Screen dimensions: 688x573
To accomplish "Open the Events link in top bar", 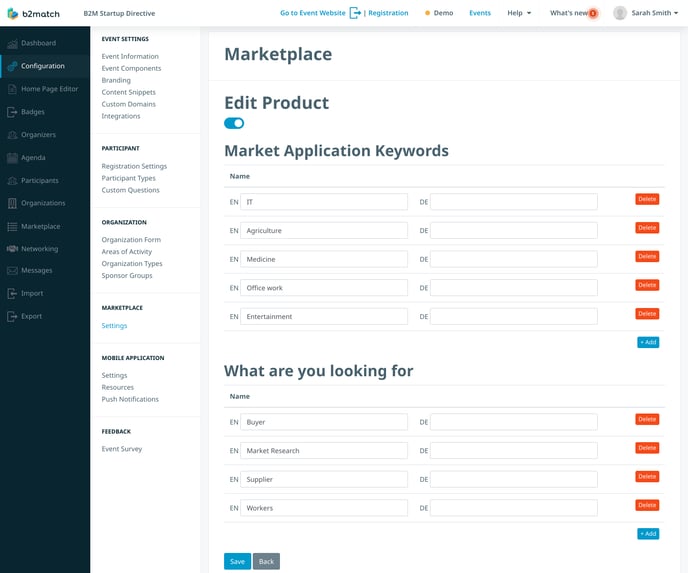I will [x=480, y=13].
